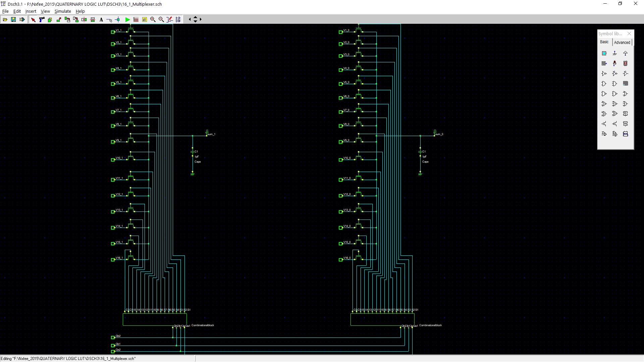Pick the Ground symbol
Screen dimensions: 644x362
[x=615, y=53]
